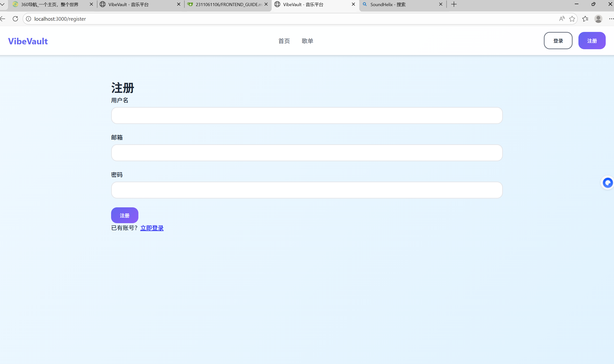Follow the 立即登录 link

tap(152, 228)
